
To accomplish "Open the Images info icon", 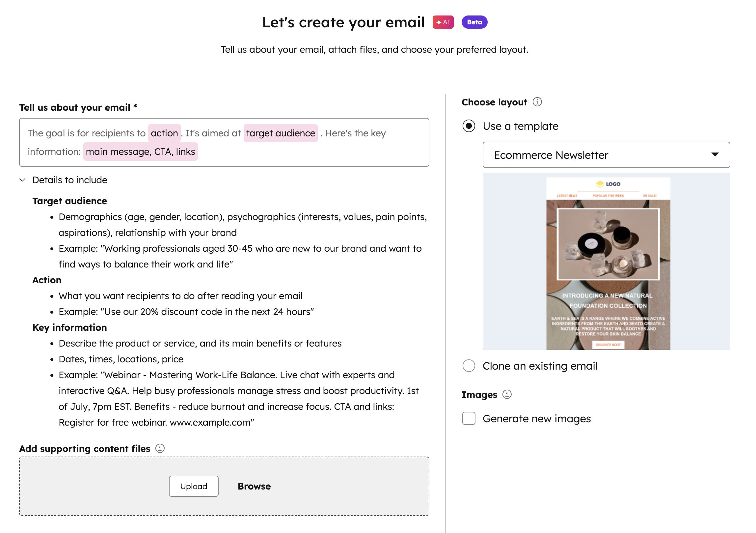I will coord(507,394).
